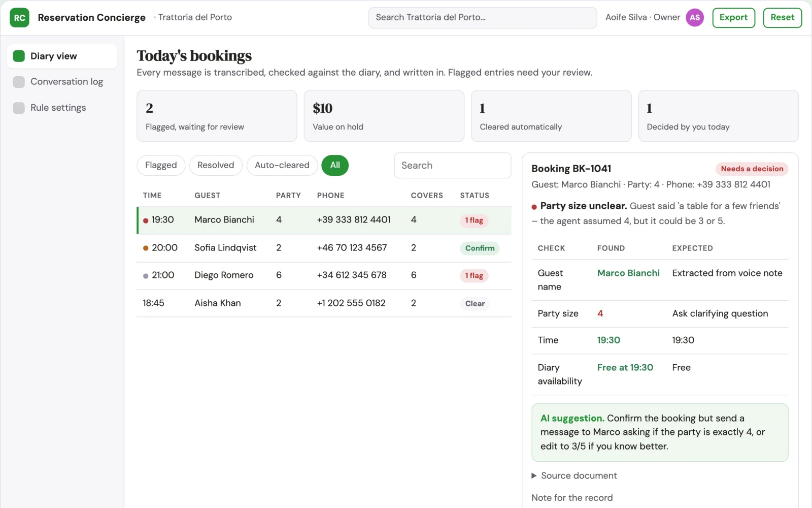This screenshot has height=508, width=812.
Task: Click the bookings table Search field
Action: click(452, 166)
